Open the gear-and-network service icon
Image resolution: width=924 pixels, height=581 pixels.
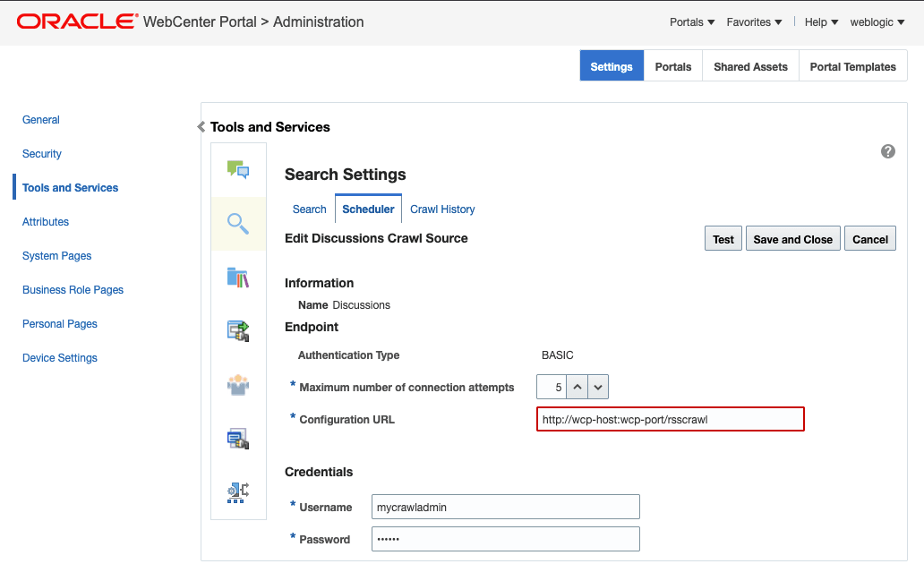[238, 492]
